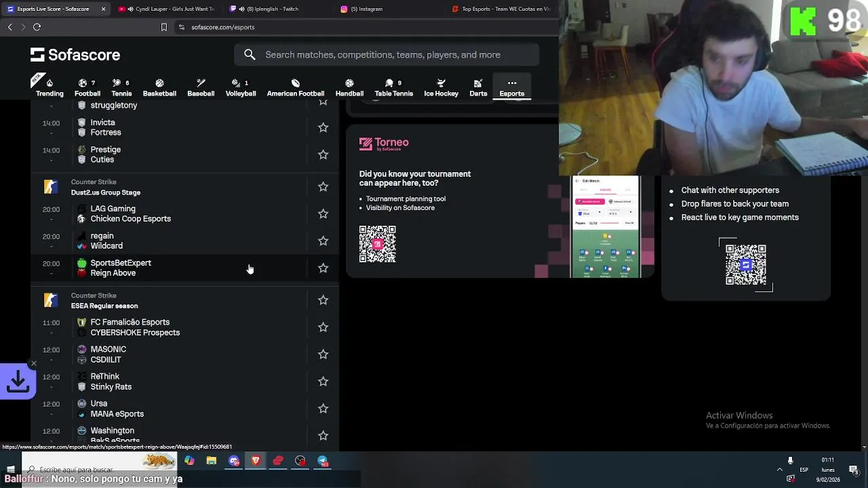Click the ESEA Counter Strike league icon

point(50,300)
